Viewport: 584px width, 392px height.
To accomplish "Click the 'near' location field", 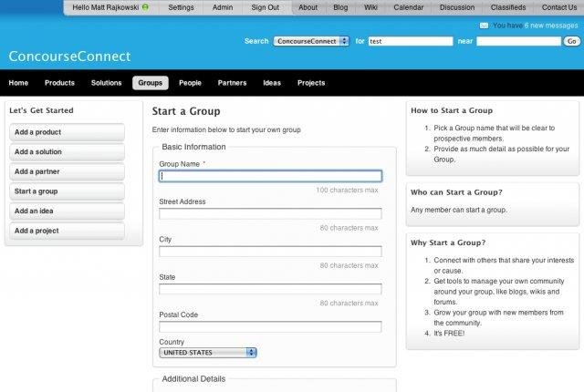I will [x=518, y=41].
